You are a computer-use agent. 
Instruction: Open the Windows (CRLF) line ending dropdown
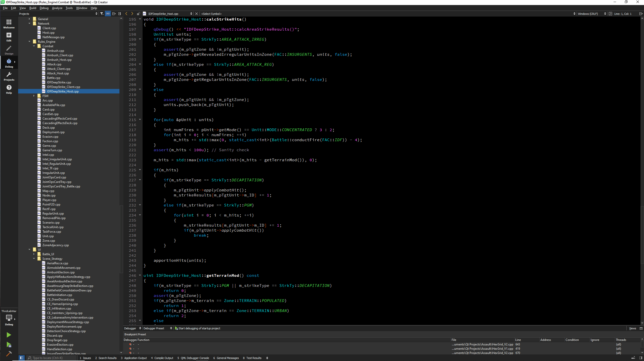592,14
